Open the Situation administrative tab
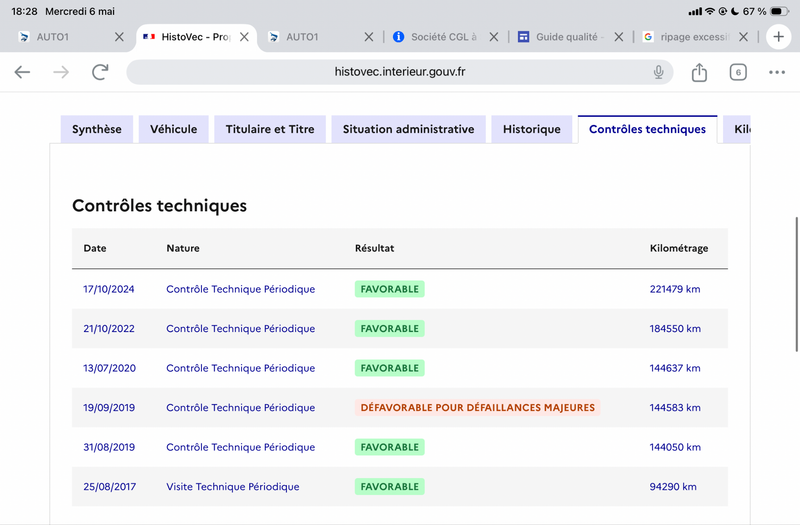 tap(408, 129)
